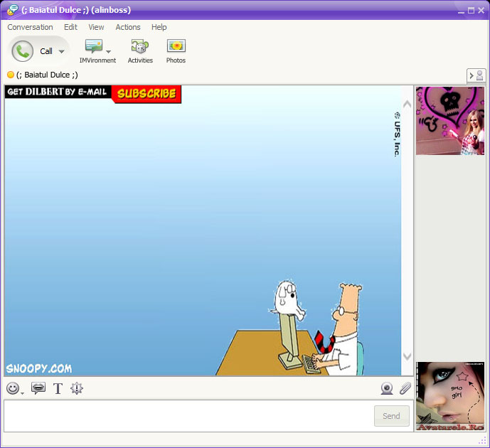The image size is (490, 448).
Task: Click the audibles speech-bubble lips icon
Action: coord(38,388)
